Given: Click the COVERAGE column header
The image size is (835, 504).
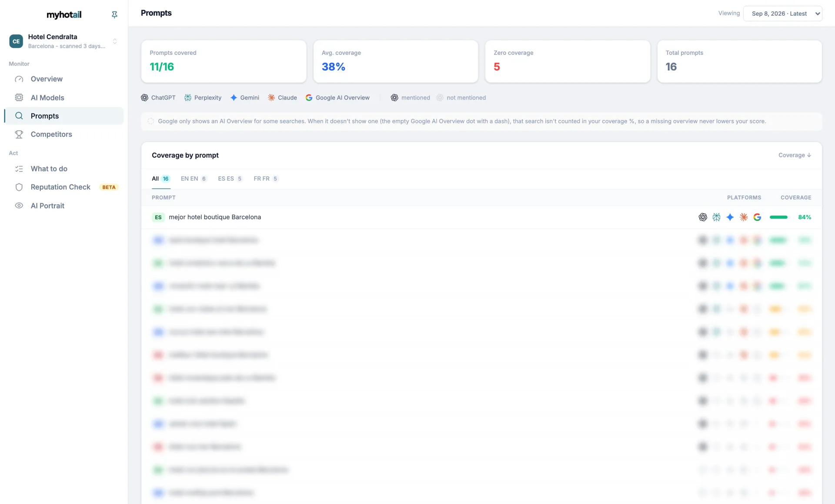Looking at the screenshot, I should click(796, 197).
